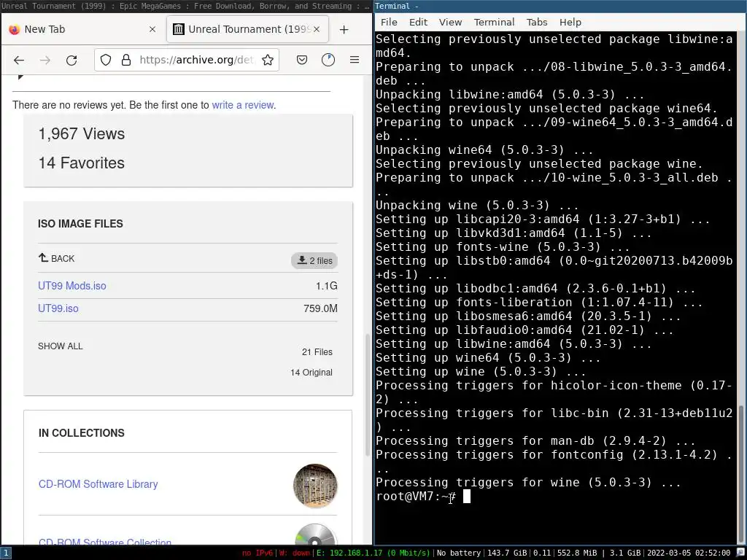Download UT99 Mods.iso
Image resolution: width=747 pixels, height=560 pixels.
pyautogui.click(x=72, y=286)
